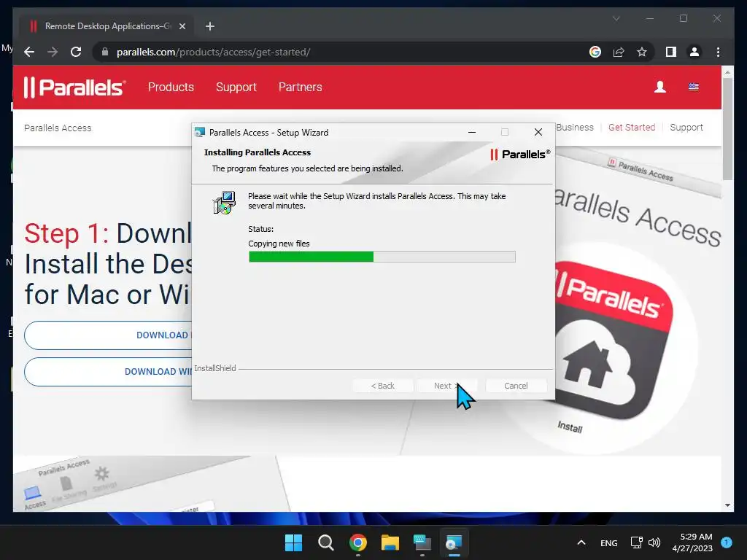This screenshot has height=560, width=747.
Task: Click the installation progress bar
Action: point(382,257)
